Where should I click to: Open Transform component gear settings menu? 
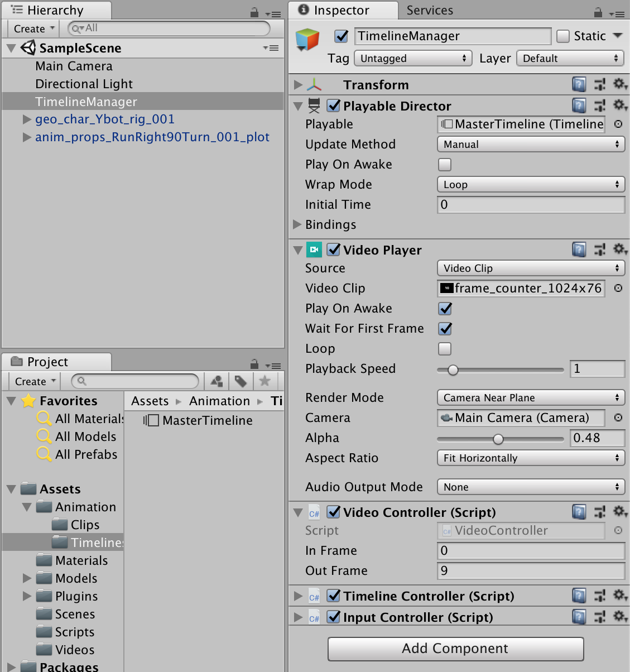(619, 84)
